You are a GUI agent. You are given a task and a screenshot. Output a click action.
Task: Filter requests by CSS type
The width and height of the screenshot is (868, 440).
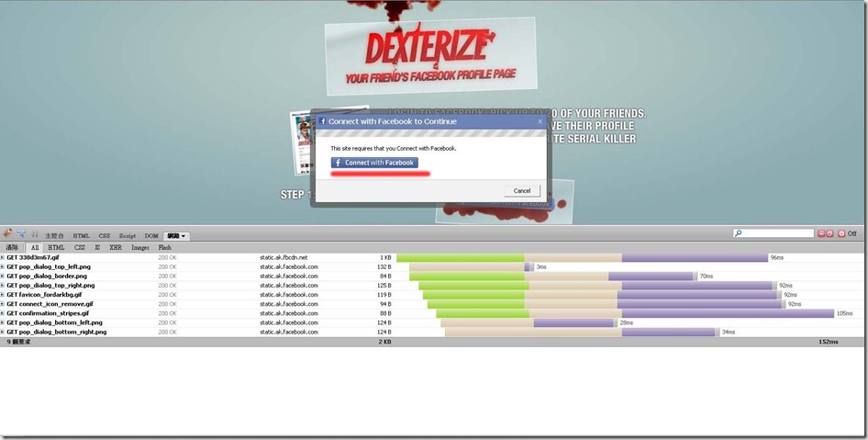tap(80, 248)
